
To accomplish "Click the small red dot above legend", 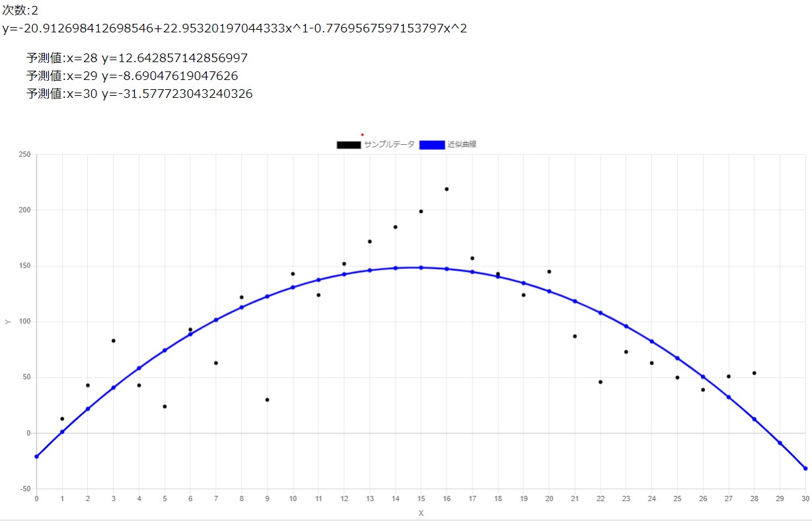I will [x=362, y=135].
